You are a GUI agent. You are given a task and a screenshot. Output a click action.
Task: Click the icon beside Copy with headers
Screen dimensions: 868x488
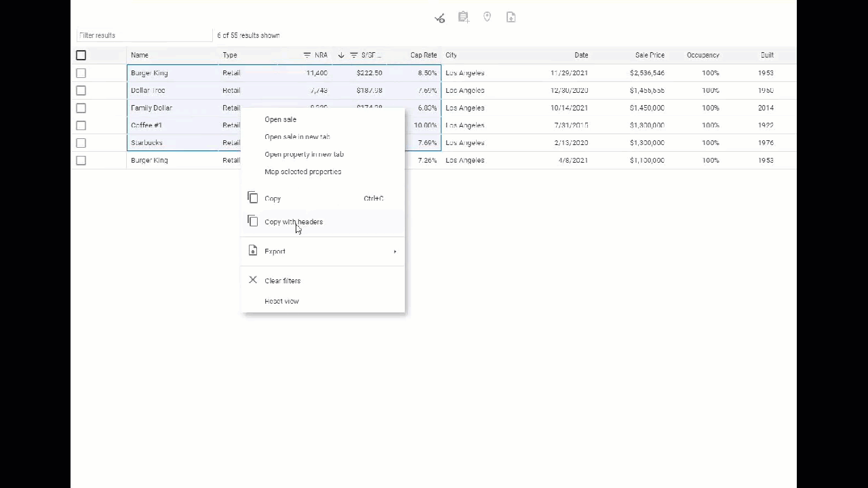pos(253,221)
